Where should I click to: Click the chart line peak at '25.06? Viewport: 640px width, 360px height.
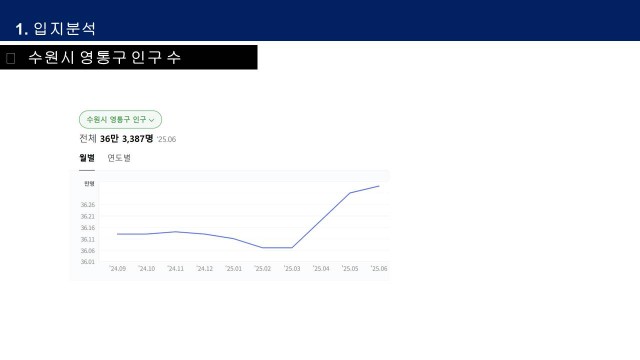(x=379, y=186)
